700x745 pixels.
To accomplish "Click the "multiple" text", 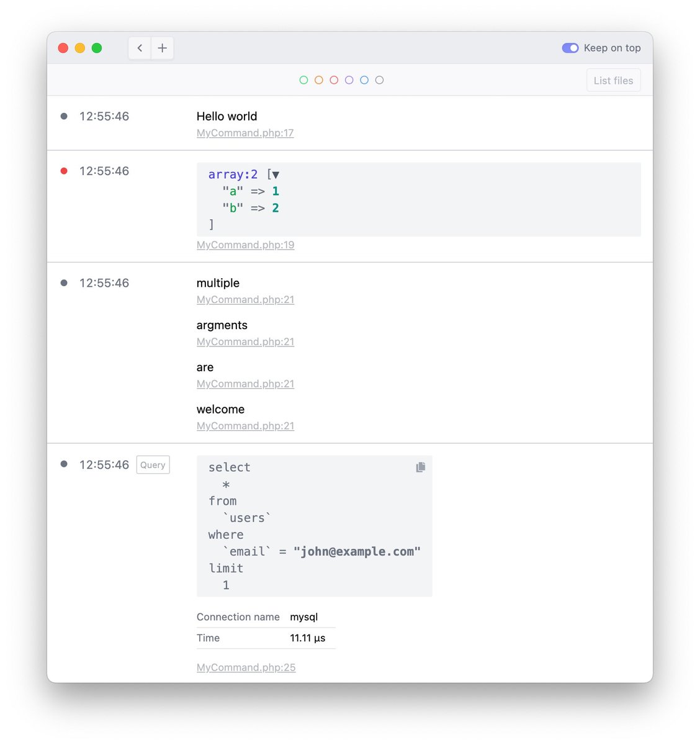I will tap(218, 283).
